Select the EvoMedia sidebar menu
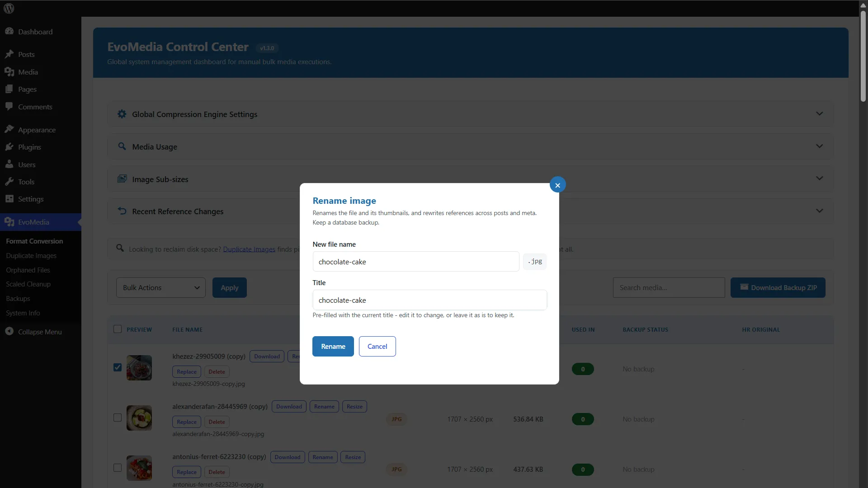 [41, 222]
